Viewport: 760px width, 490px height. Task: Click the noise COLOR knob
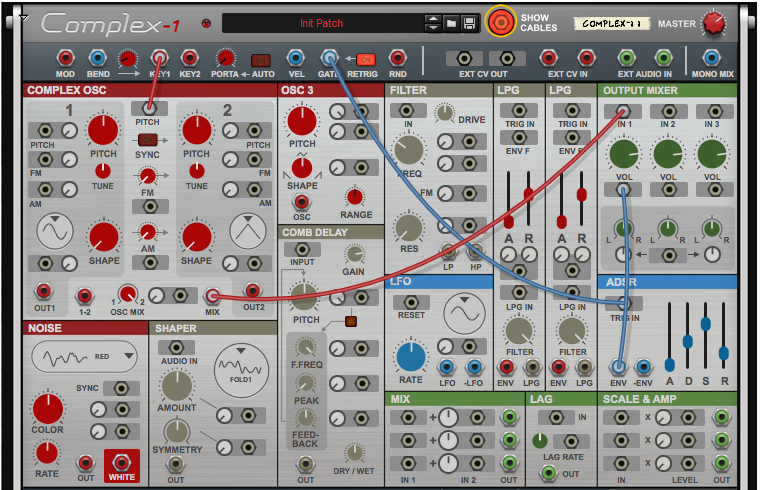[48, 409]
